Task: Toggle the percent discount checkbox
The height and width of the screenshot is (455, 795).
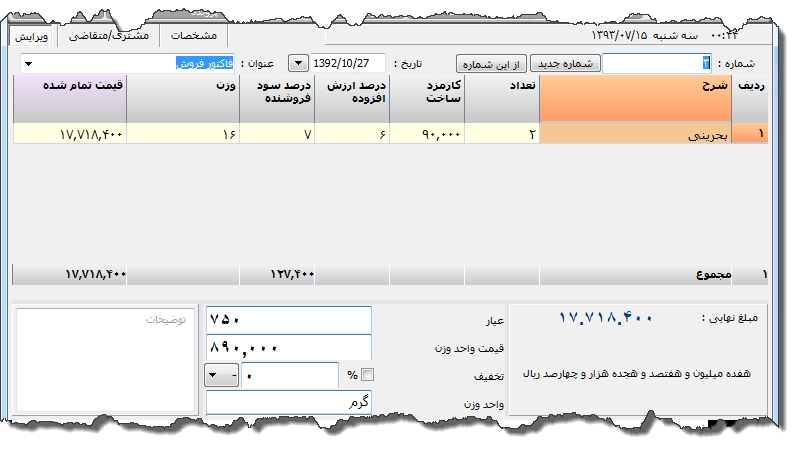Action: tap(368, 374)
